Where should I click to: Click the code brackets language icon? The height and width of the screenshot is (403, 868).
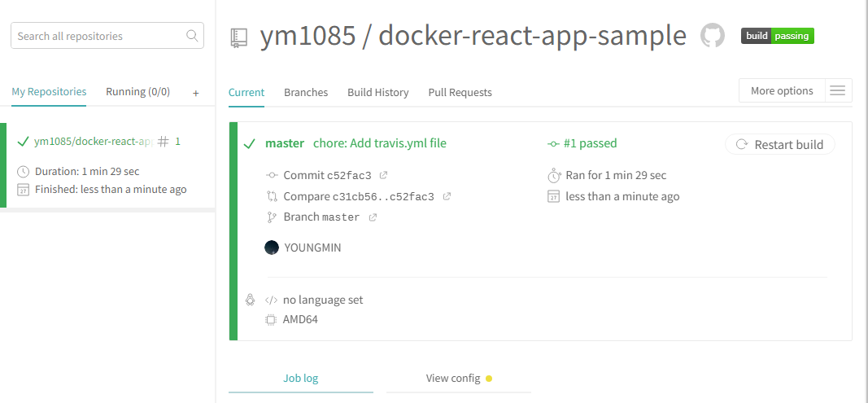click(x=271, y=300)
